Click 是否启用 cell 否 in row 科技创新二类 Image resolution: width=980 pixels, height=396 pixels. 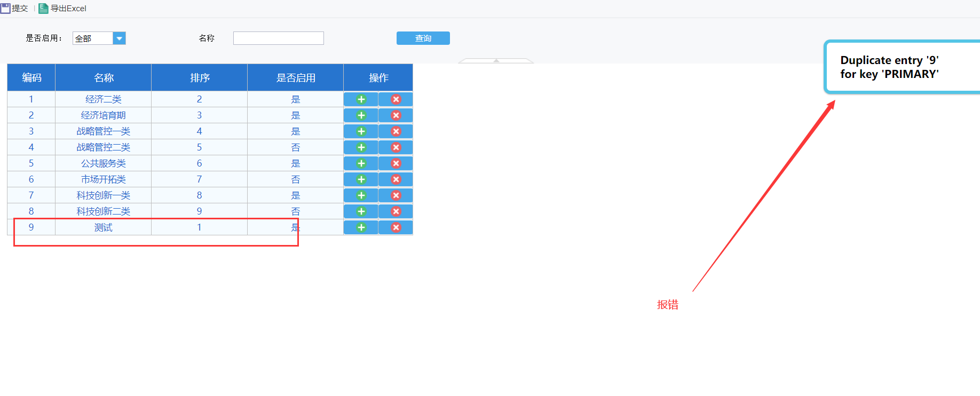(296, 211)
